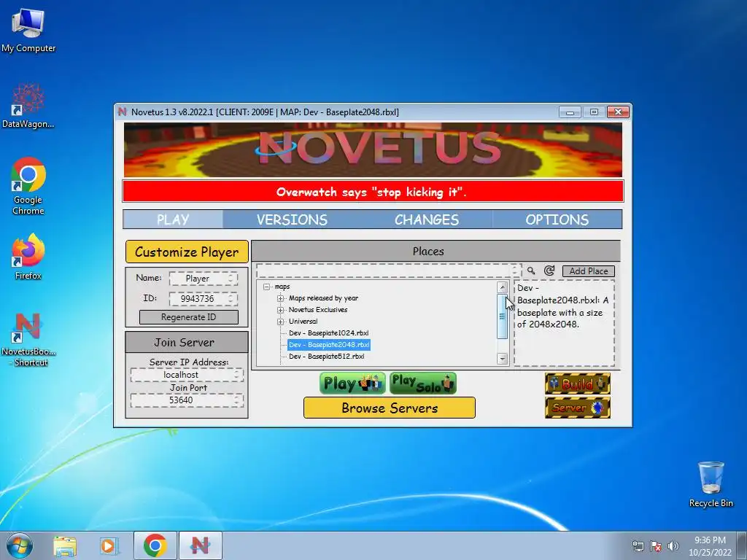Select Dev - Baseplate1024.rbxl map

tap(329, 333)
